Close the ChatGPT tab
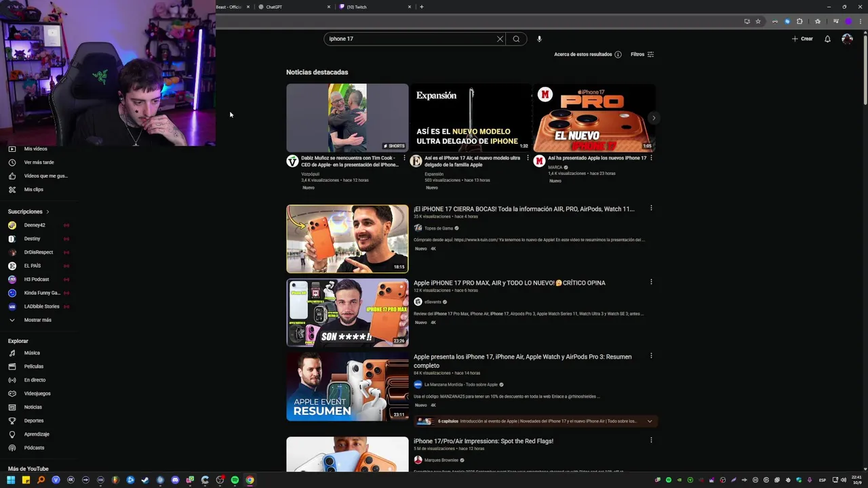Screen dimensions: 868x488 (x=329, y=7)
